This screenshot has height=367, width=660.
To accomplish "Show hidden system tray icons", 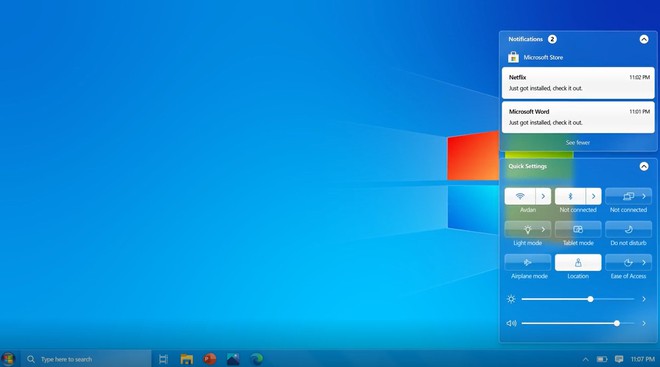I will (x=585, y=359).
